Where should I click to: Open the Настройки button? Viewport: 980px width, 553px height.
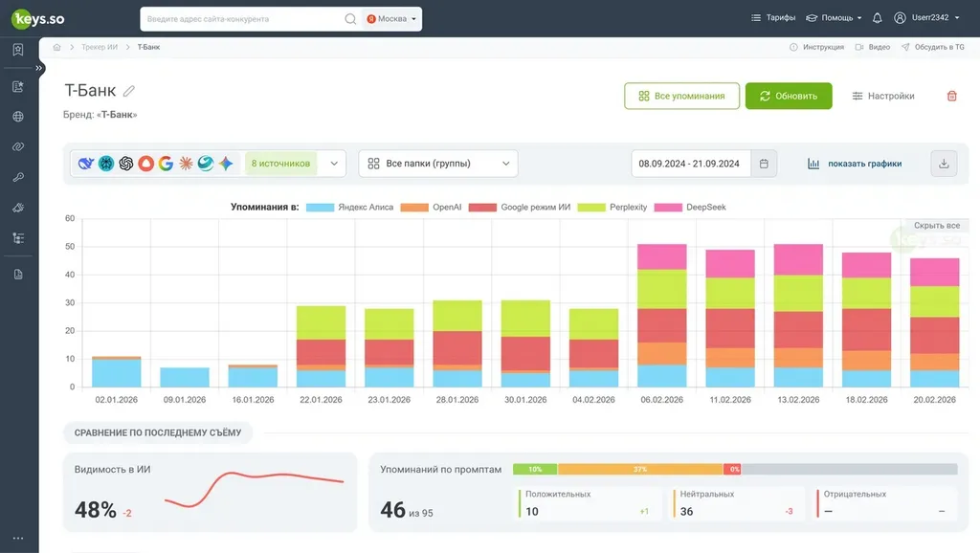883,96
